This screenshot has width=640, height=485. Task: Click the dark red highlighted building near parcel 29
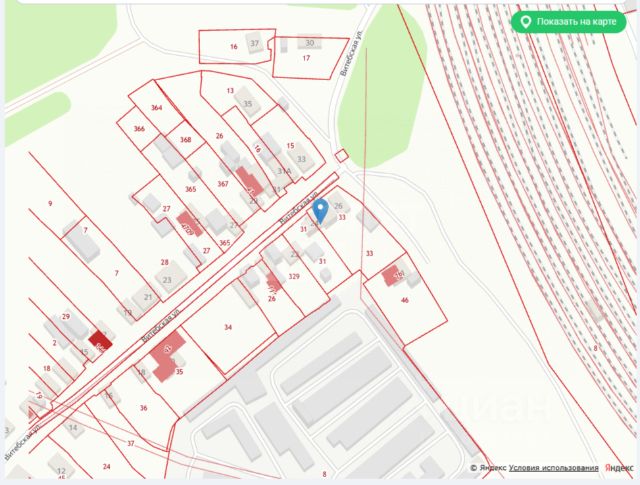[x=100, y=341]
